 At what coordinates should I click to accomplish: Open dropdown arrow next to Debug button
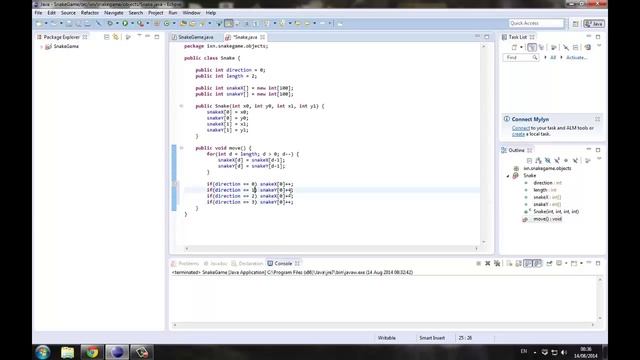coord(117,24)
